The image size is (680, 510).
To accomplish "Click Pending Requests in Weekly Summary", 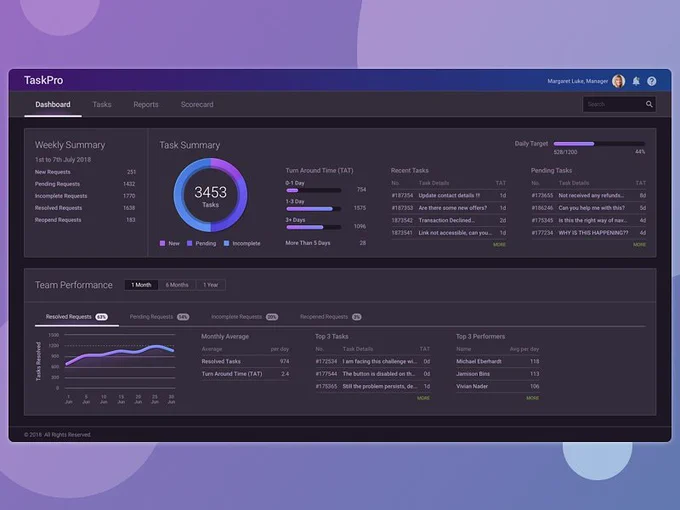I will point(85,184).
